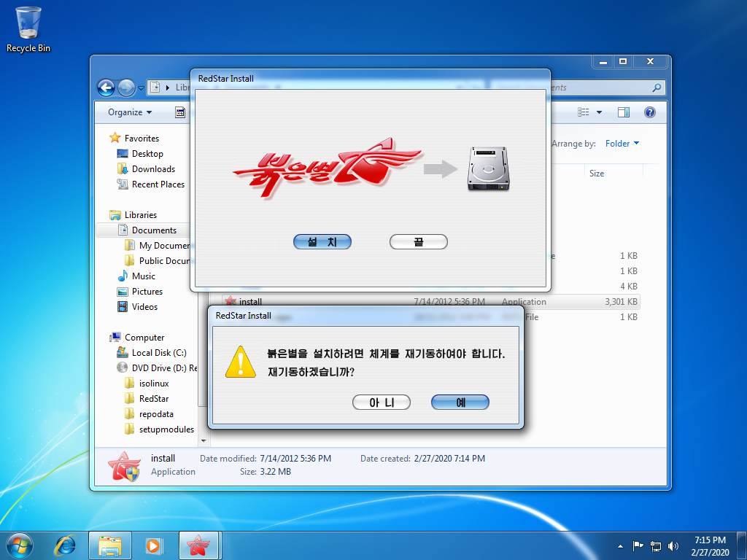Click the search magnifier icon in Explorer
The image size is (747, 560).
coord(657,87)
